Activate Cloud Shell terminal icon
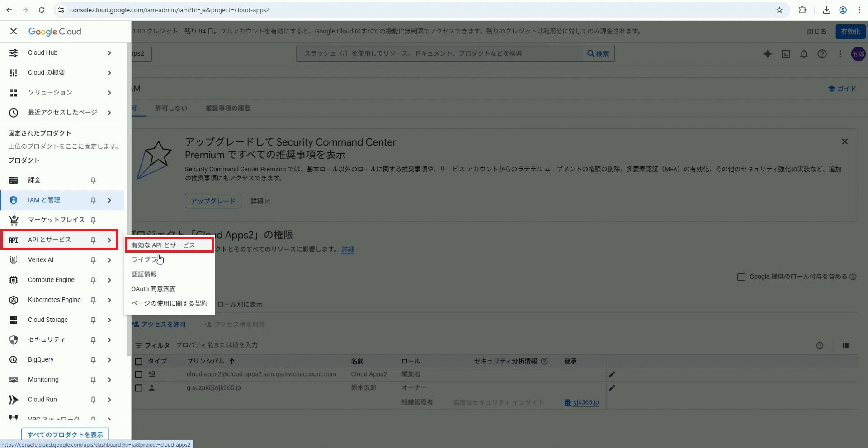 [786, 54]
